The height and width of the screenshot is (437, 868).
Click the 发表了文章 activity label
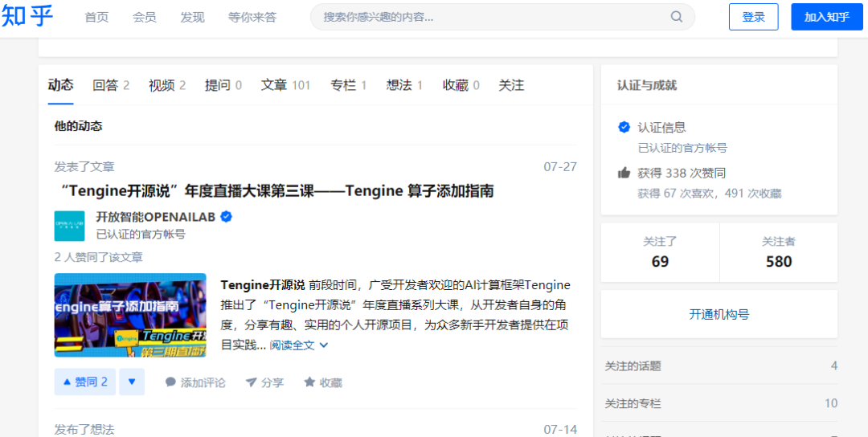(84, 166)
